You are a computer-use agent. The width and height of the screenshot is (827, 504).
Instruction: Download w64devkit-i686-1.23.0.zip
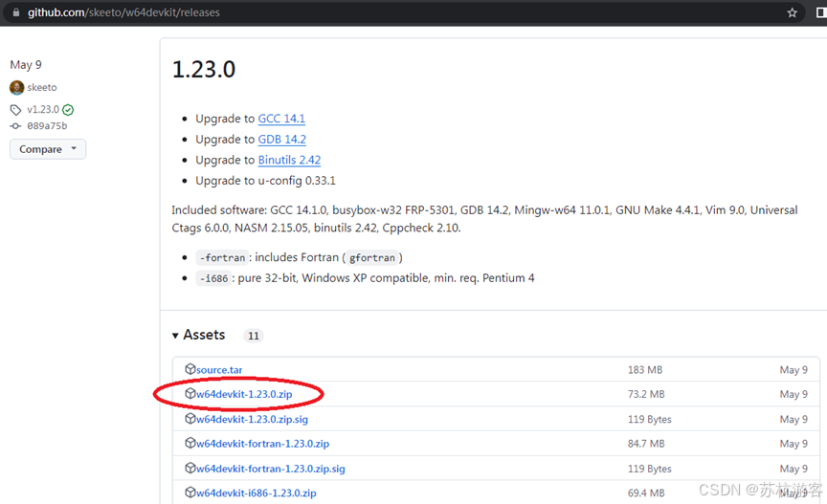[x=257, y=493]
